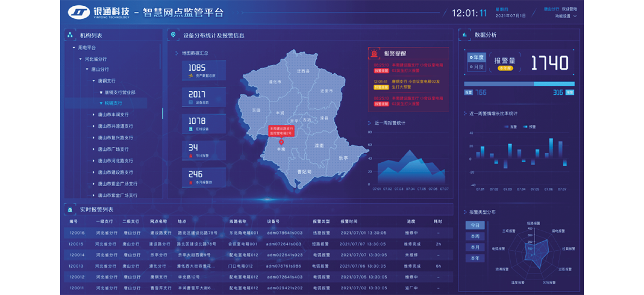This screenshot has height=295, width=644.
Task: Click the 银通科技 logo
Action: coord(79,12)
